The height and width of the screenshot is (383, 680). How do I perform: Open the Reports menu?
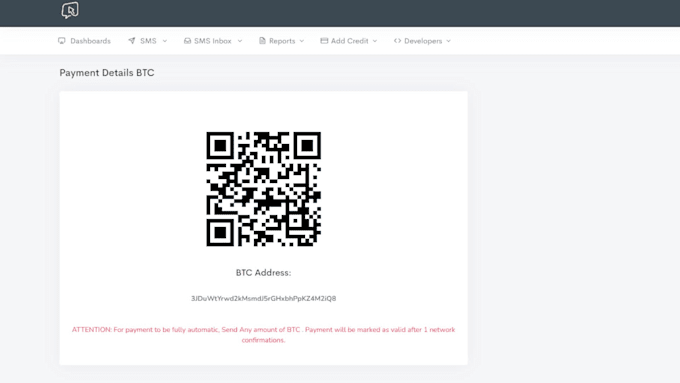[x=281, y=41]
